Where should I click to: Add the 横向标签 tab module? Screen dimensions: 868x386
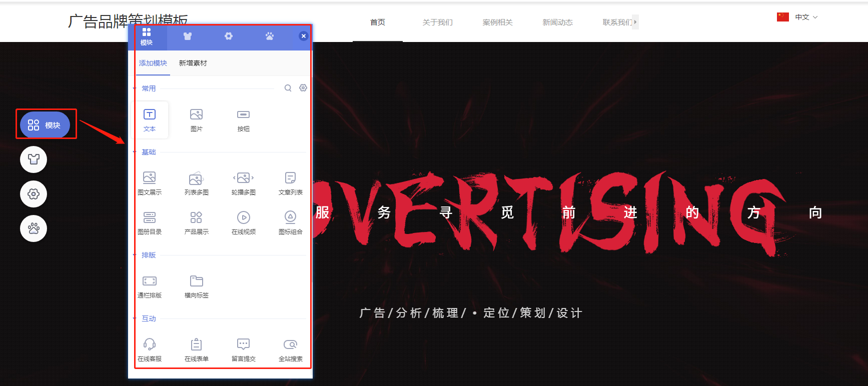tap(197, 286)
